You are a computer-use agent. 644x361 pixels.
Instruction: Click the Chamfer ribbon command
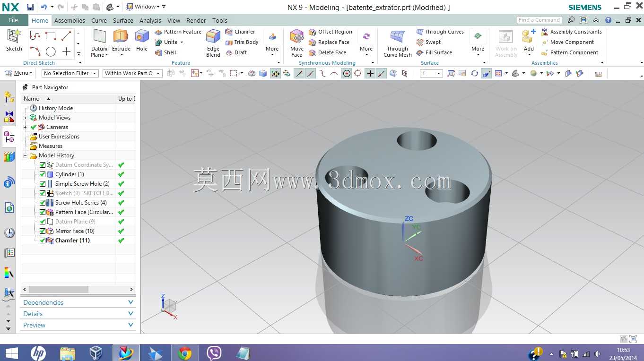240,32
